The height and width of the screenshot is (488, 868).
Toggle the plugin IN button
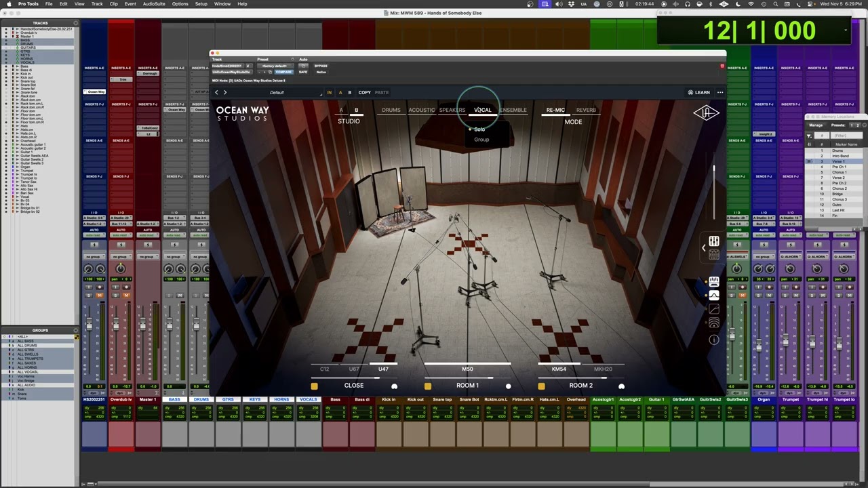330,92
